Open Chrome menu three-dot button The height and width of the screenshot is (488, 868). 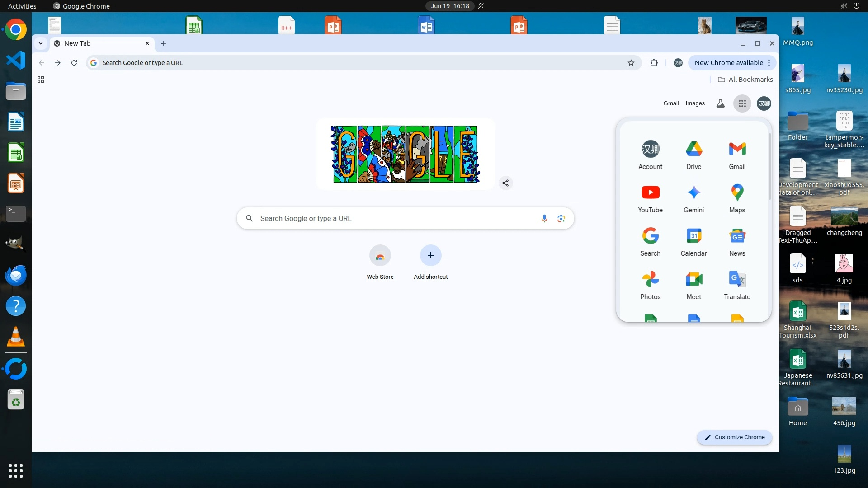coord(769,63)
